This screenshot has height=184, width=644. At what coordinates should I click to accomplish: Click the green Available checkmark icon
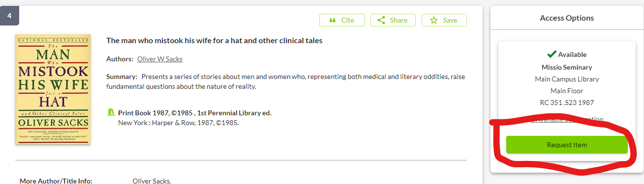(x=552, y=54)
